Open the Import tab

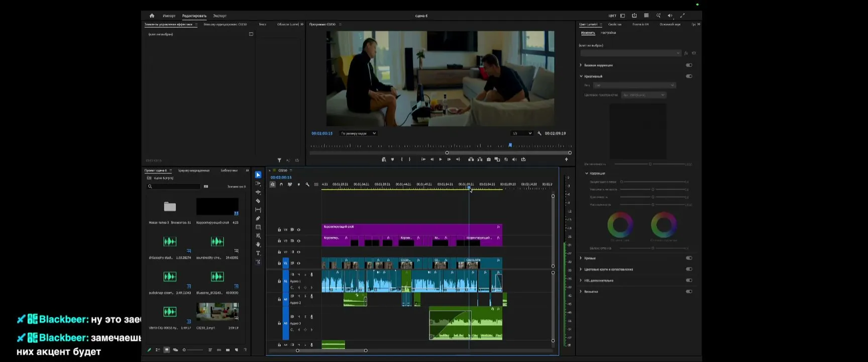click(x=169, y=16)
